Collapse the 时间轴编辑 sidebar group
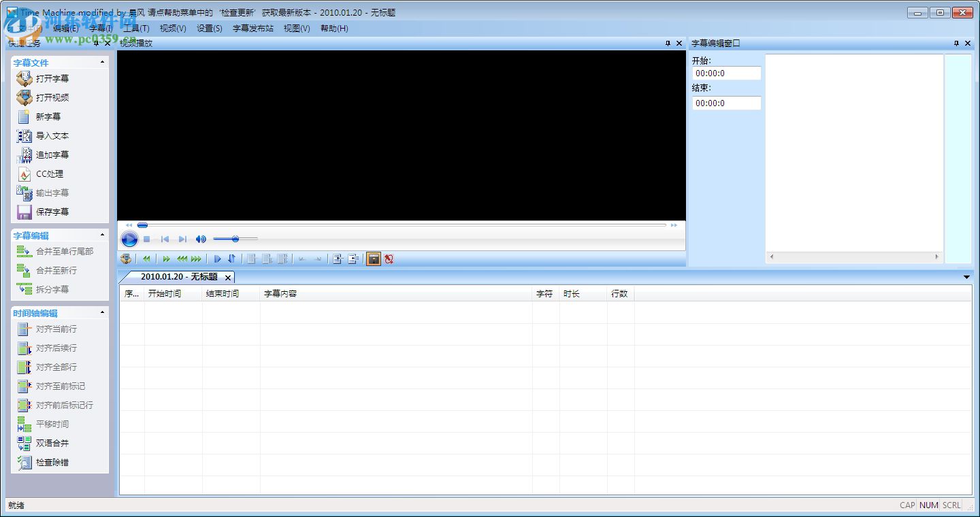The image size is (980, 517). (103, 312)
